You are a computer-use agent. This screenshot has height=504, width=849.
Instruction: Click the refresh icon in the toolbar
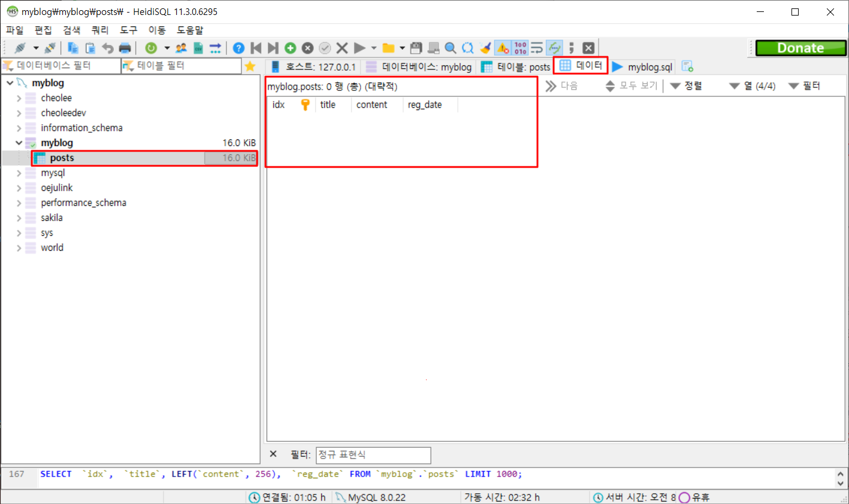(151, 48)
